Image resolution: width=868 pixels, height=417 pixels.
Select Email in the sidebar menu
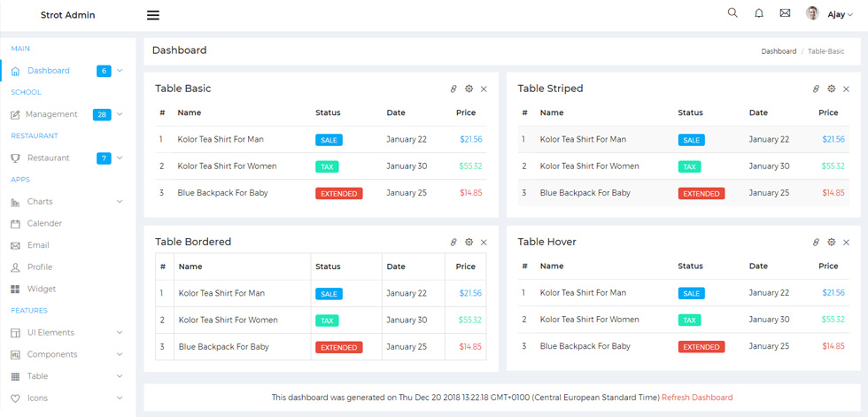38,245
